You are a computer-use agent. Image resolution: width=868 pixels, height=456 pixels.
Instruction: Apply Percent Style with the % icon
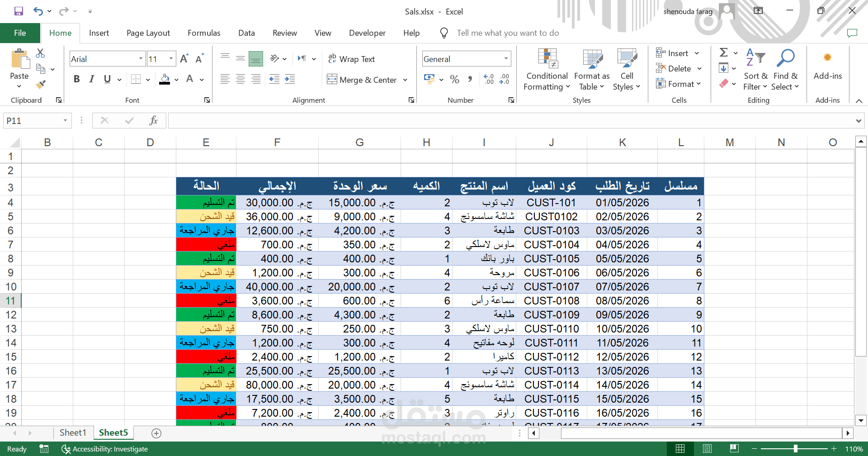coord(455,80)
